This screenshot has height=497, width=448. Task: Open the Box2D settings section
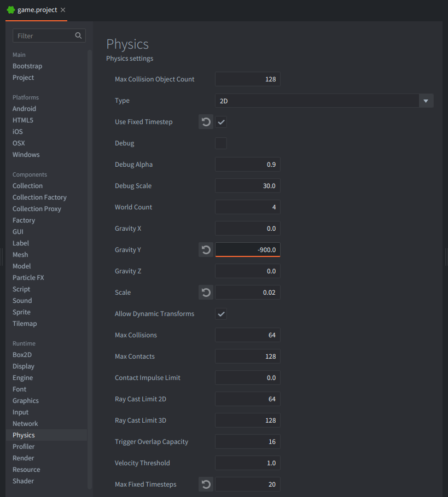tap(23, 355)
